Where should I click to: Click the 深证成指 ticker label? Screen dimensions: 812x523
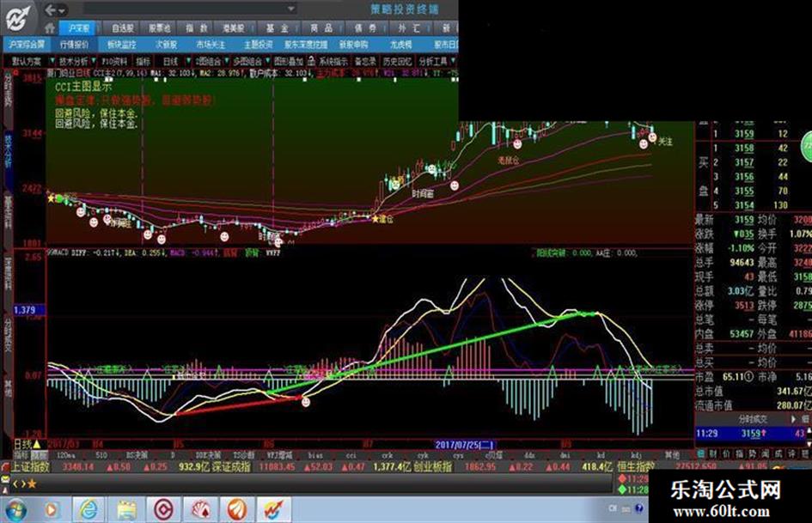pyautogui.click(x=231, y=466)
